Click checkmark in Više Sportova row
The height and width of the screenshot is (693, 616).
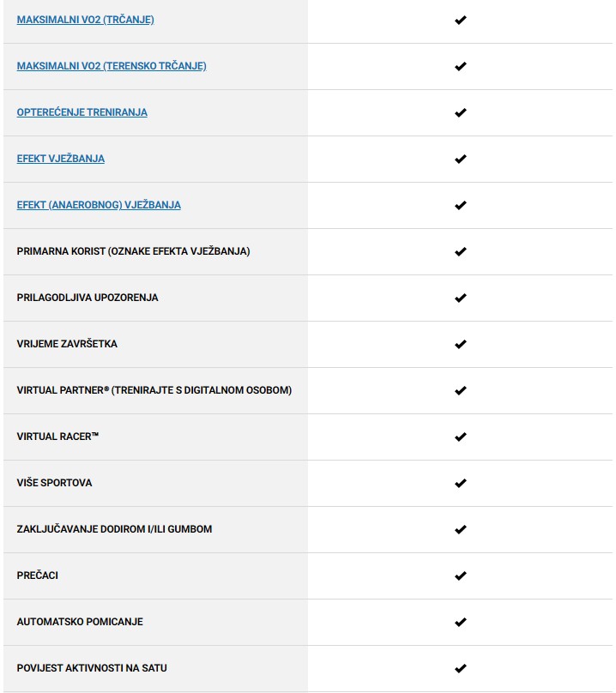click(x=461, y=483)
